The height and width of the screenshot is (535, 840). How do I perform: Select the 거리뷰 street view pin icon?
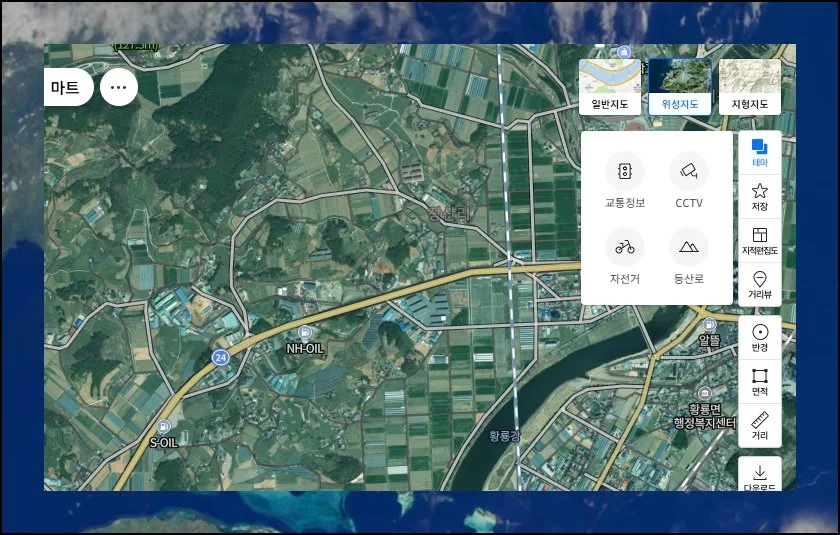tap(759, 283)
